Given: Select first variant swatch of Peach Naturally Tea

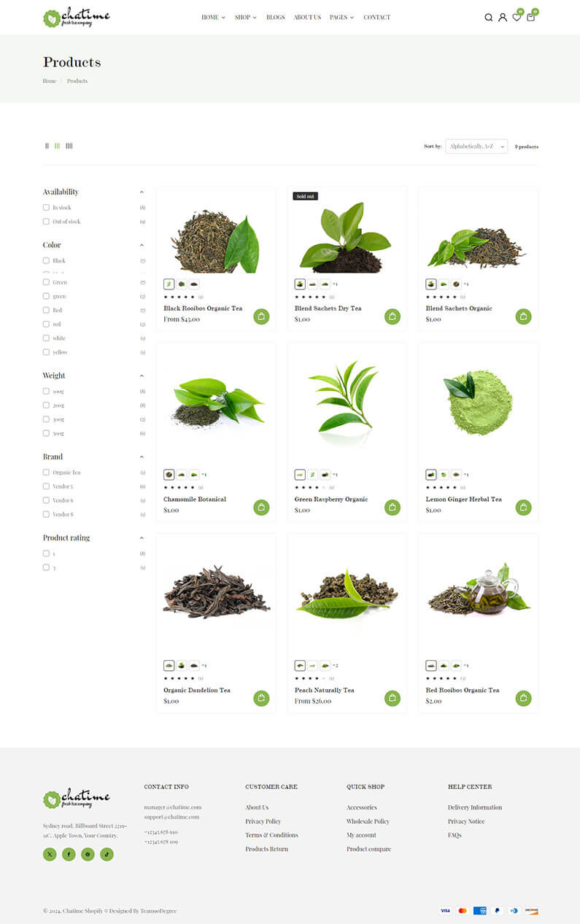Looking at the screenshot, I should (x=300, y=665).
